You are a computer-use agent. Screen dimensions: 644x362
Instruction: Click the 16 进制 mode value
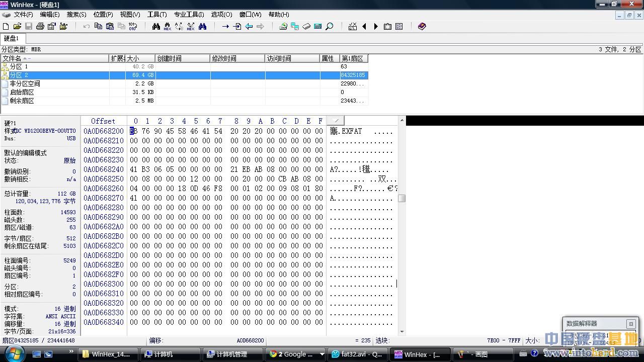(65, 309)
